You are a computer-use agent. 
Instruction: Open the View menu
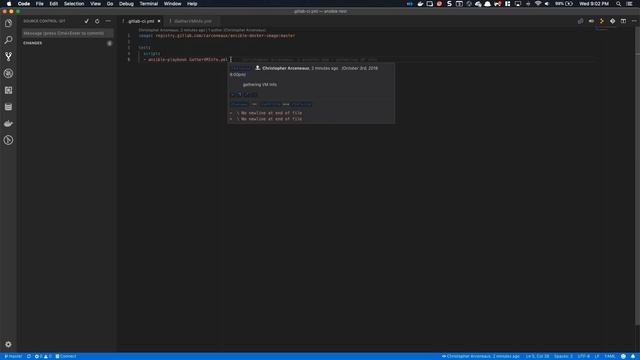[x=96, y=4]
